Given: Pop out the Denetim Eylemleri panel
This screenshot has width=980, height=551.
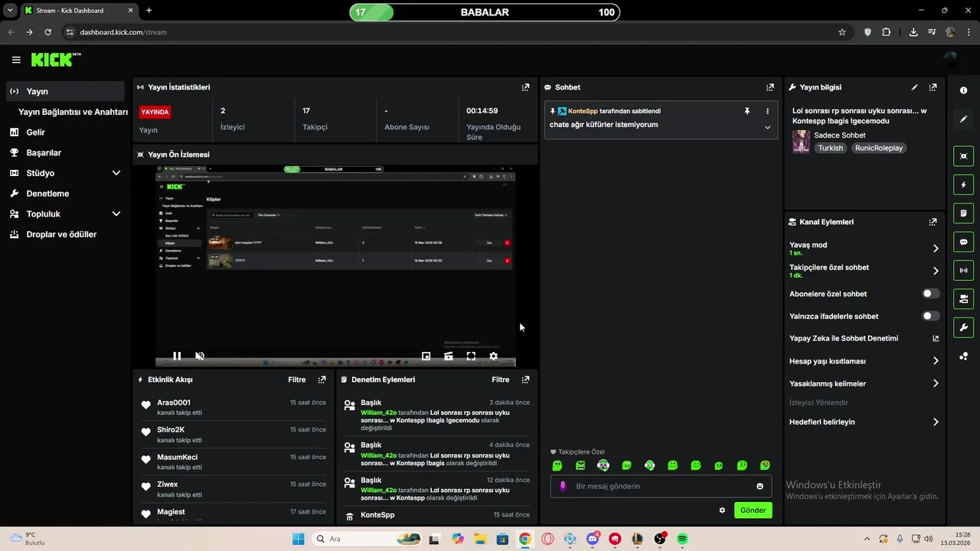Looking at the screenshot, I should coord(525,380).
